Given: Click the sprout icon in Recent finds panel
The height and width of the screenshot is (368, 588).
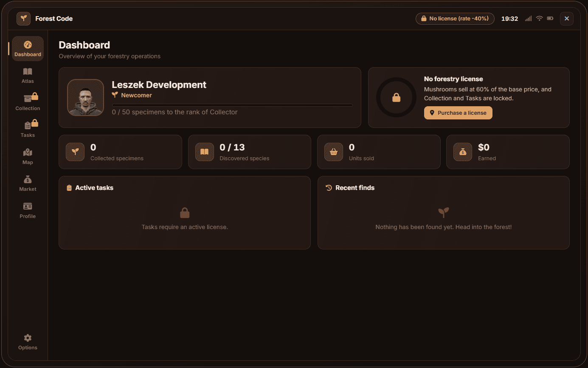Looking at the screenshot, I should [x=444, y=212].
